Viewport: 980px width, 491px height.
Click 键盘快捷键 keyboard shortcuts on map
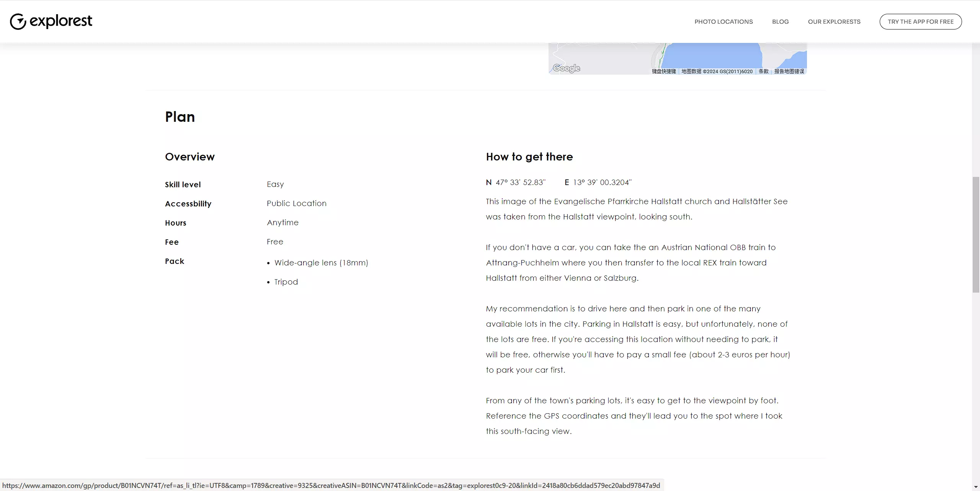point(664,71)
